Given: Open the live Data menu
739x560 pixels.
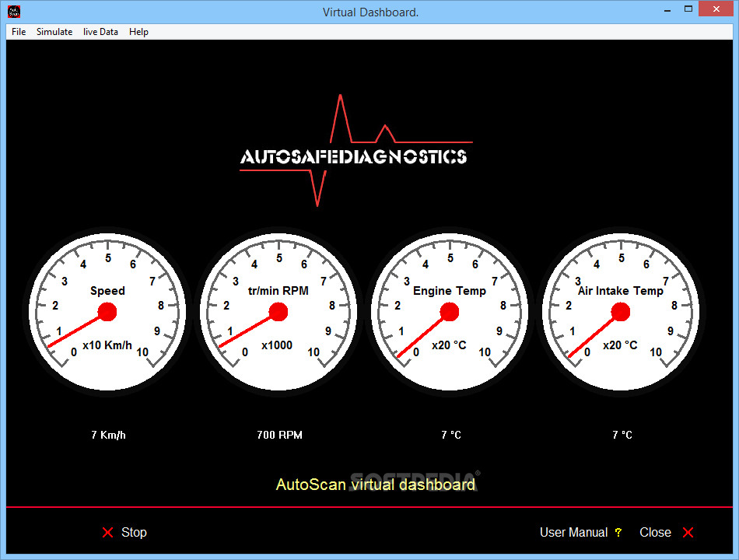Looking at the screenshot, I should (x=100, y=32).
